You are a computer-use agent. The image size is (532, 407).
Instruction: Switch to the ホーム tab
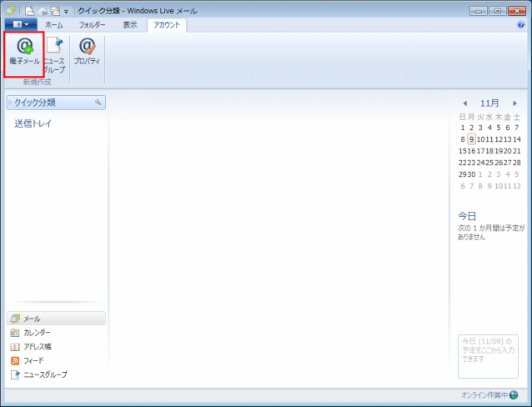[54, 25]
